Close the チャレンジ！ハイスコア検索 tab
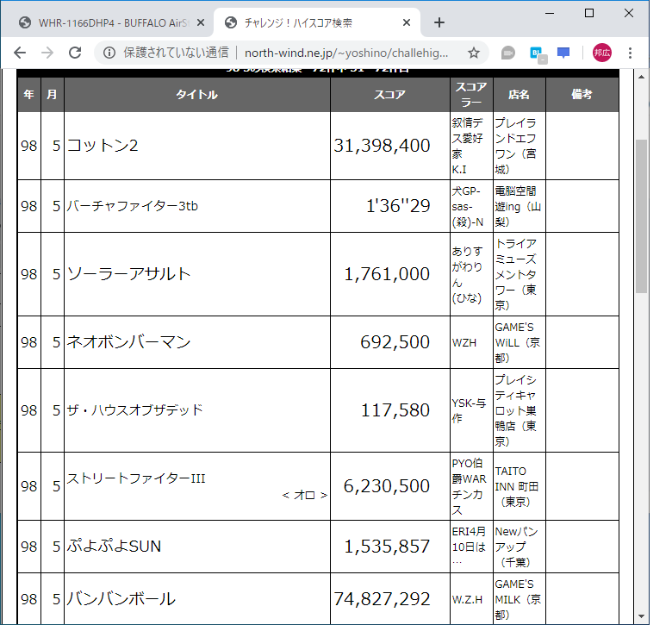Viewport: 672px width, 625px height. click(x=407, y=22)
